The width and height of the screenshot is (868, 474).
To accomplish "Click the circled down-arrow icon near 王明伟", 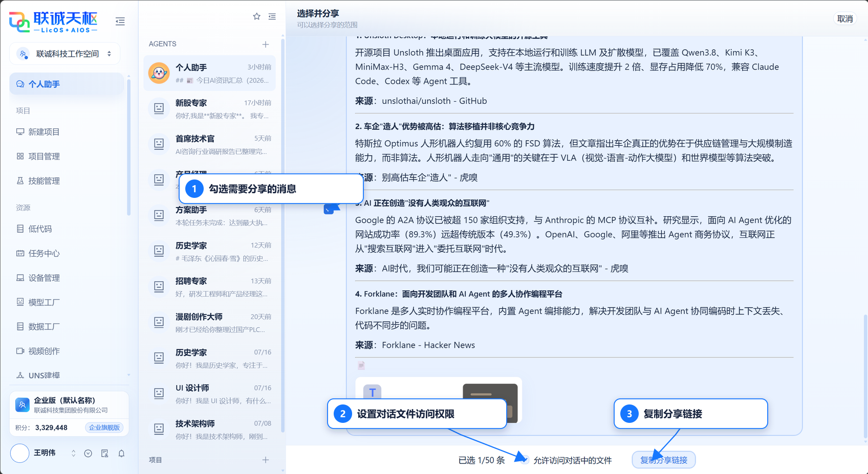I will click(x=88, y=454).
